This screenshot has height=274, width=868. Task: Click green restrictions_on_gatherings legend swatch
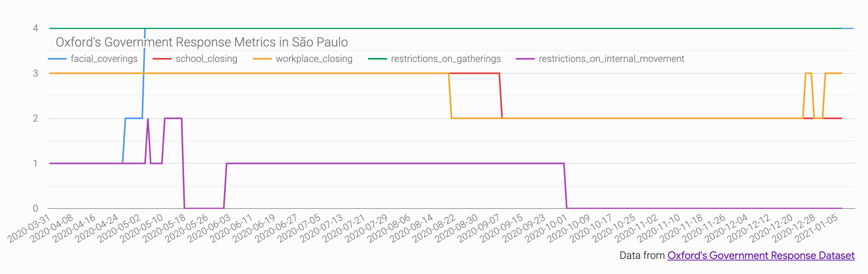(378, 59)
